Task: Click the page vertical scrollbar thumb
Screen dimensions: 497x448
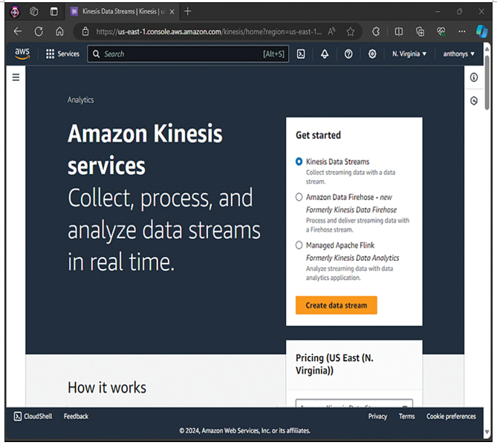Action: tap(487, 82)
